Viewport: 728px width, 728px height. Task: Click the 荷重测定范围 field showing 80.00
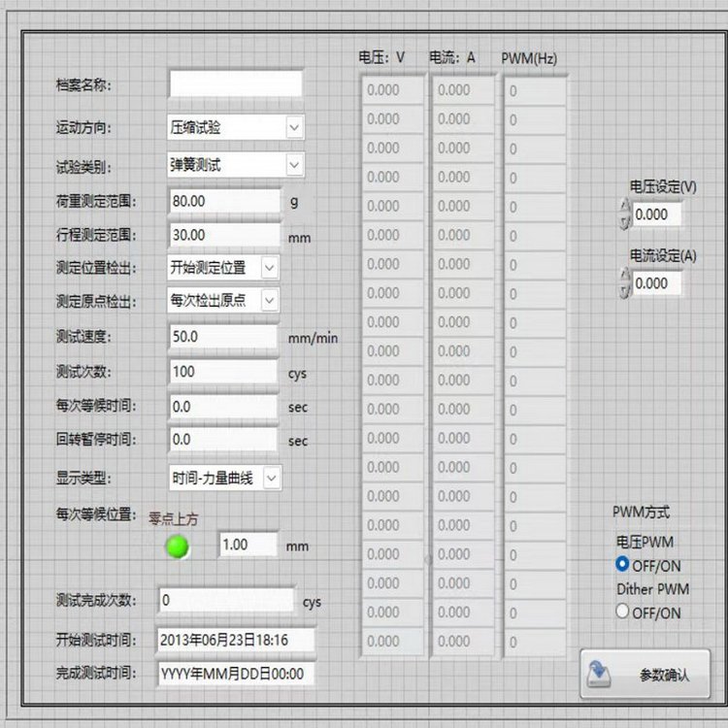tap(225, 202)
